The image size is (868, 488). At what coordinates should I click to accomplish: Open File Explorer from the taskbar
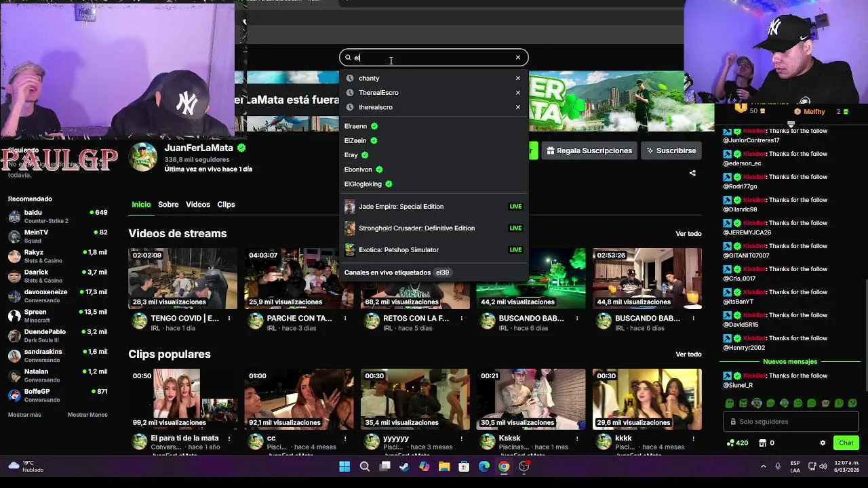pos(444,466)
